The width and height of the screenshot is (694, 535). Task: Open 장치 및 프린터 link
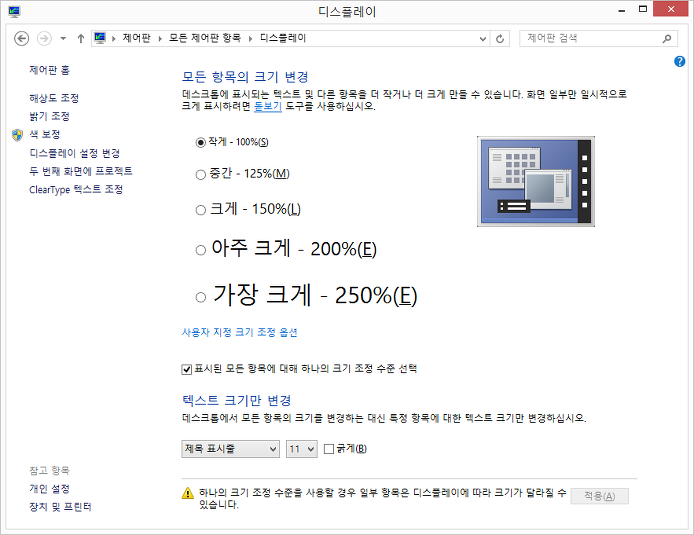tap(60, 507)
